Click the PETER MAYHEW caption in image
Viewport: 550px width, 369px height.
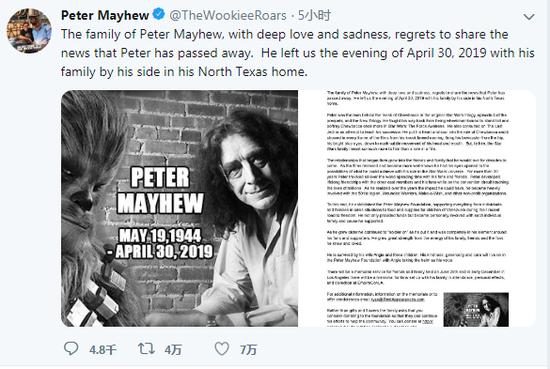pyautogui.click(x=160, y=190)
